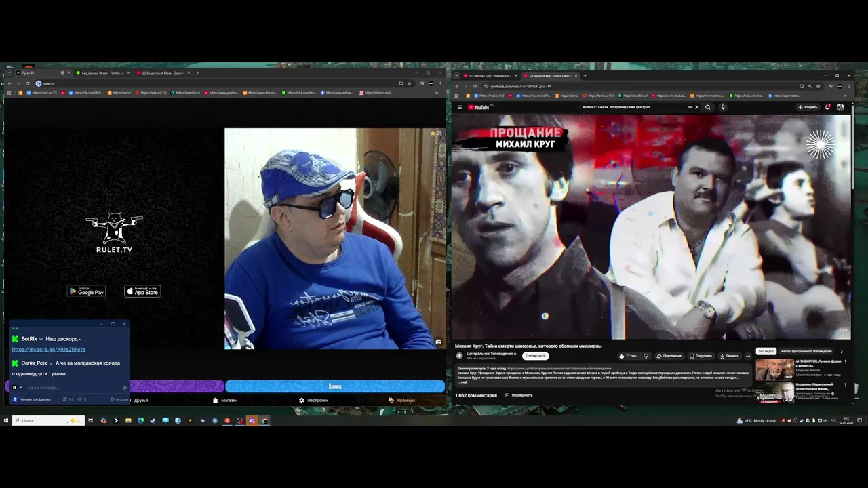
Task: Select the Все видео filter chip
Action: (x=766, y=351)
